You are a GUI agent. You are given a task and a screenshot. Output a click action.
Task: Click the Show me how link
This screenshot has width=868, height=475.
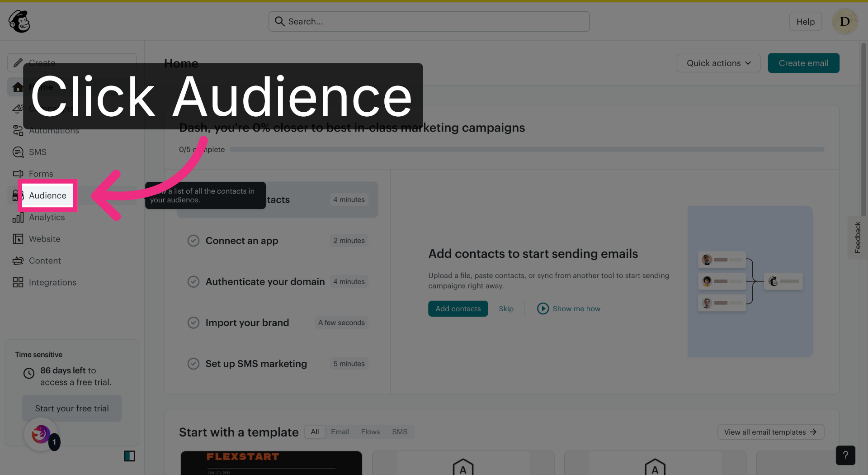576,309
